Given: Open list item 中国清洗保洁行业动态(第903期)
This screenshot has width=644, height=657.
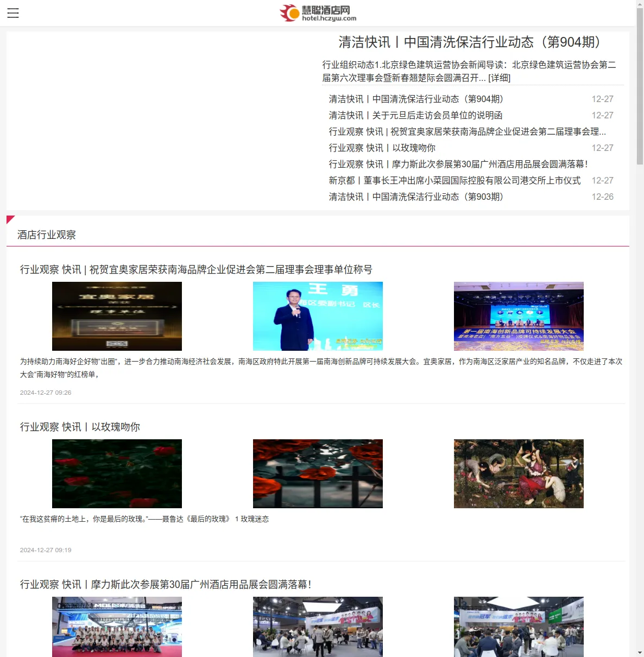Looking at the screenshot, I should coord(416,197).
